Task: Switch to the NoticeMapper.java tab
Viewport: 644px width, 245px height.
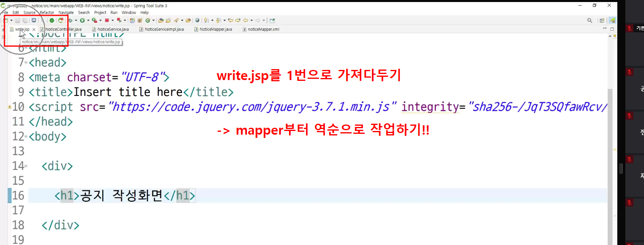Action: (213, 29)
